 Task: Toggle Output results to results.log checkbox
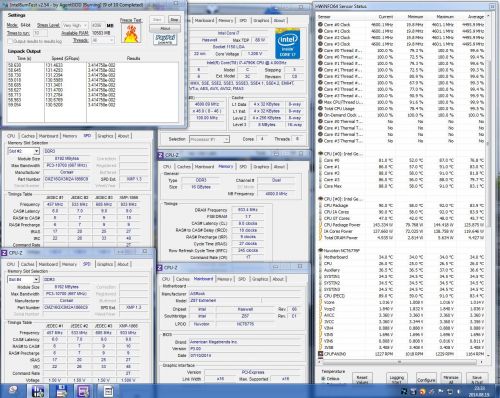[x=10, y=41]
